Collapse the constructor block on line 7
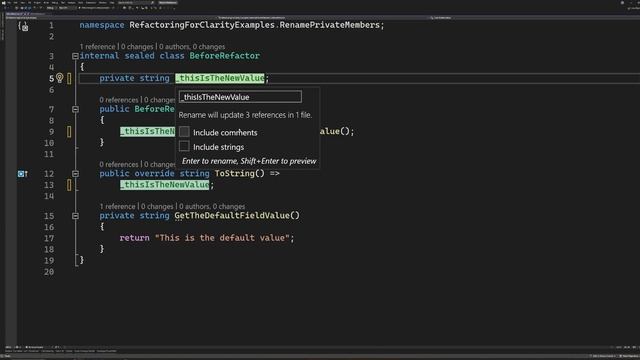 click(76, 109)
